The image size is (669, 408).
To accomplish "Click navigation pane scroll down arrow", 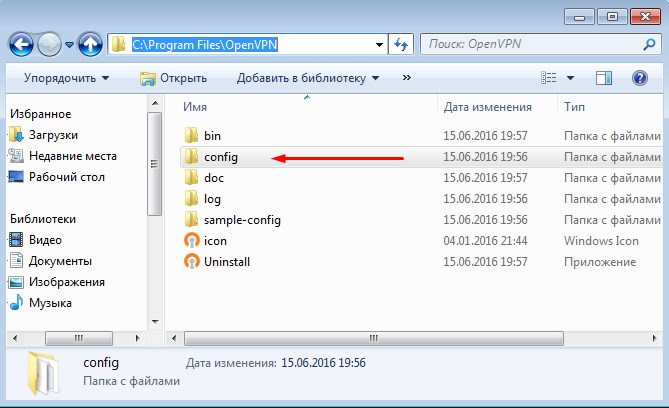I will tap(155, 321).
